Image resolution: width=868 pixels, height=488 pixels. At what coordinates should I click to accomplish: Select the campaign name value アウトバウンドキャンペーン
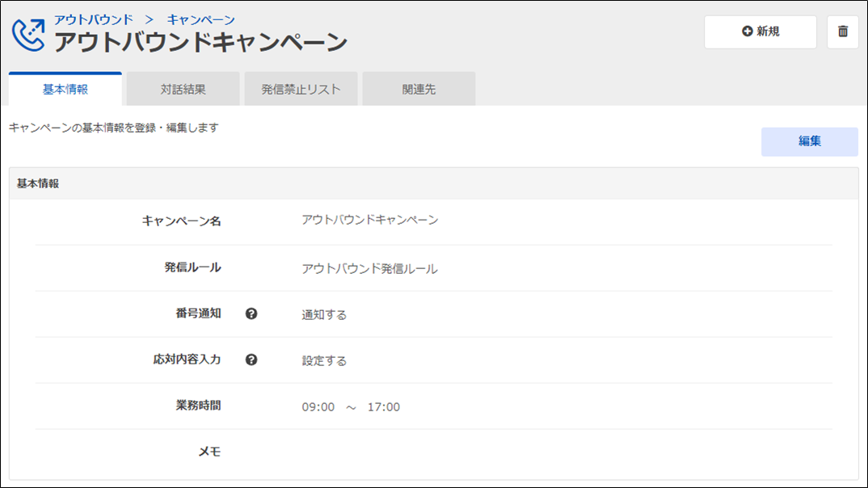(370, 221)
